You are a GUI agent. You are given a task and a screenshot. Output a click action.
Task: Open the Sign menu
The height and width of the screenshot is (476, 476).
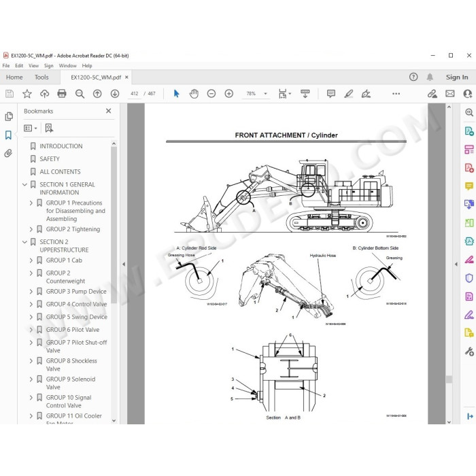tap(48, 65)
